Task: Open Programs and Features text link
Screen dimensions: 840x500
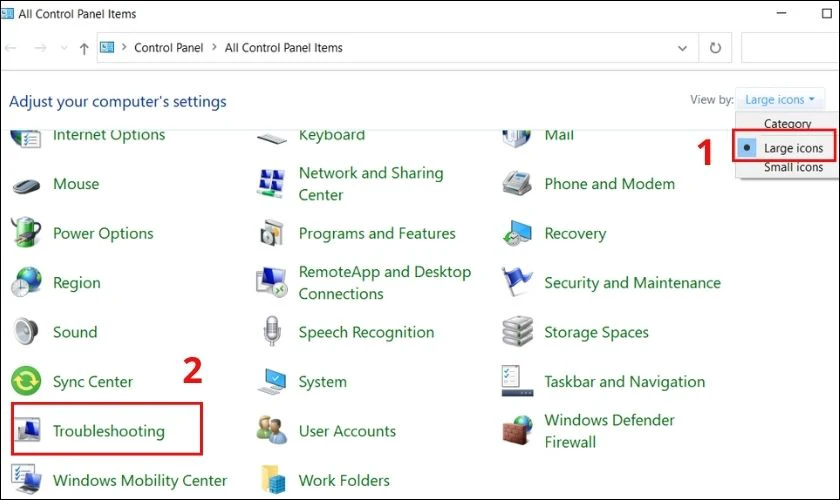Action: coord(377,234)
